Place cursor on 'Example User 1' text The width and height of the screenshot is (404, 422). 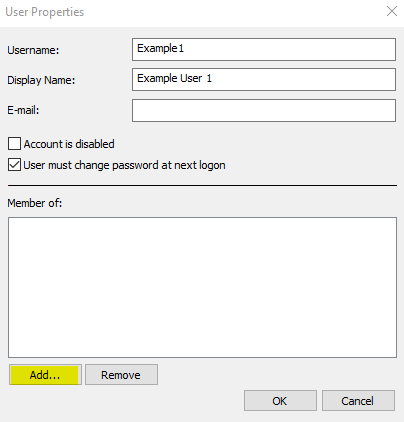tap(174, 78)
